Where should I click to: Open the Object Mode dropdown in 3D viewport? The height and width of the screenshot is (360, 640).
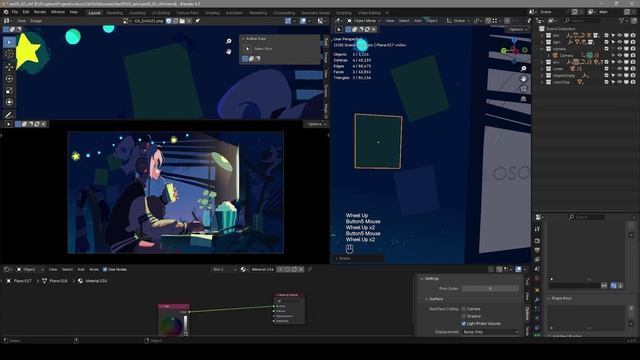tap(364, 20)
